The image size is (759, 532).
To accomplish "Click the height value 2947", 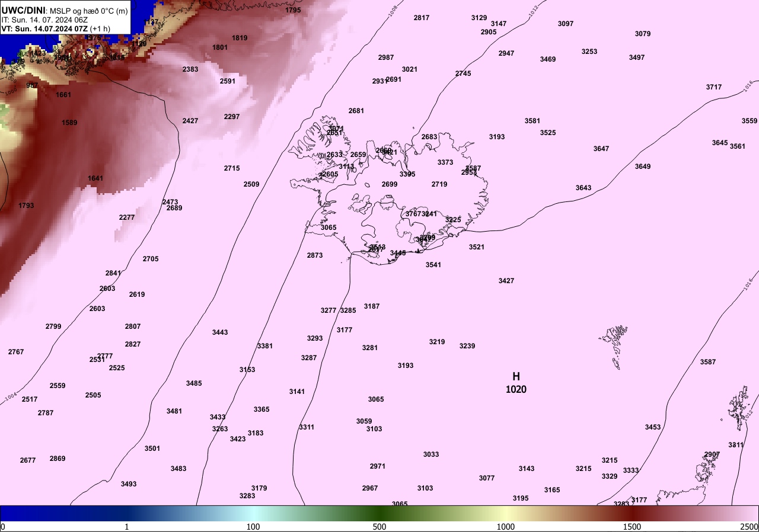I will 506,53.
